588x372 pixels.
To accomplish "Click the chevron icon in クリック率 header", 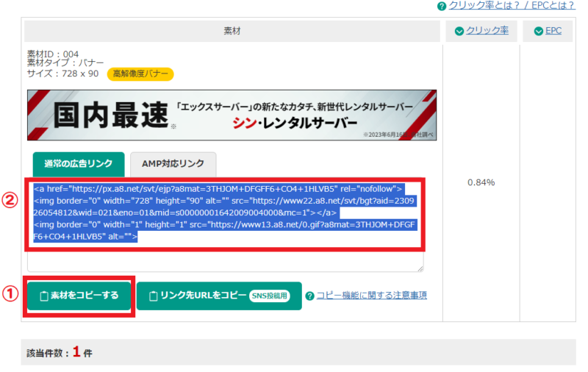I will pos(459,31).
